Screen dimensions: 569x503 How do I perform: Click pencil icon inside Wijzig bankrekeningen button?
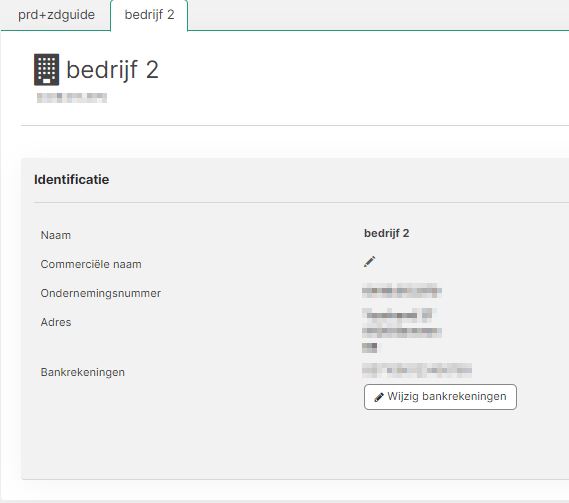point(378,397)
